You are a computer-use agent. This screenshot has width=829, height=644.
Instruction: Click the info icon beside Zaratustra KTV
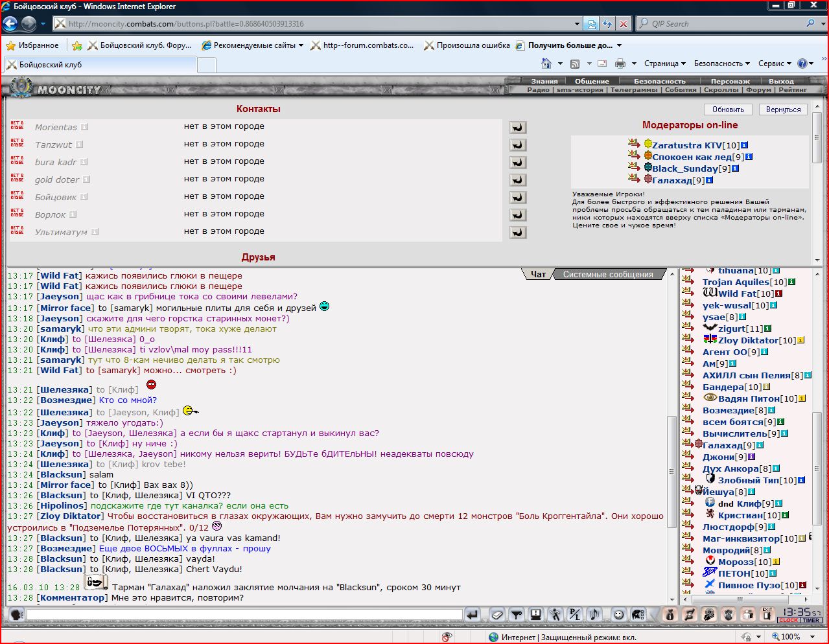(745, 145)
